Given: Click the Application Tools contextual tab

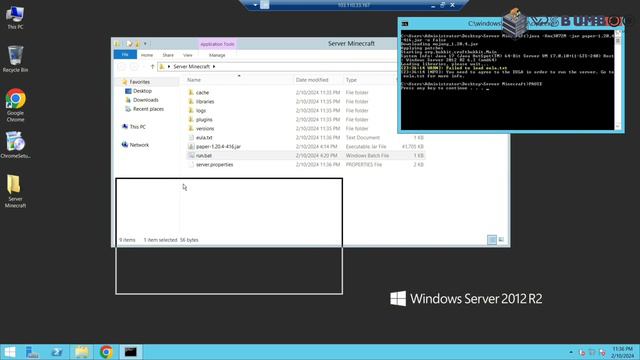Looking at the screenshot, I should [x=218, y=44].
